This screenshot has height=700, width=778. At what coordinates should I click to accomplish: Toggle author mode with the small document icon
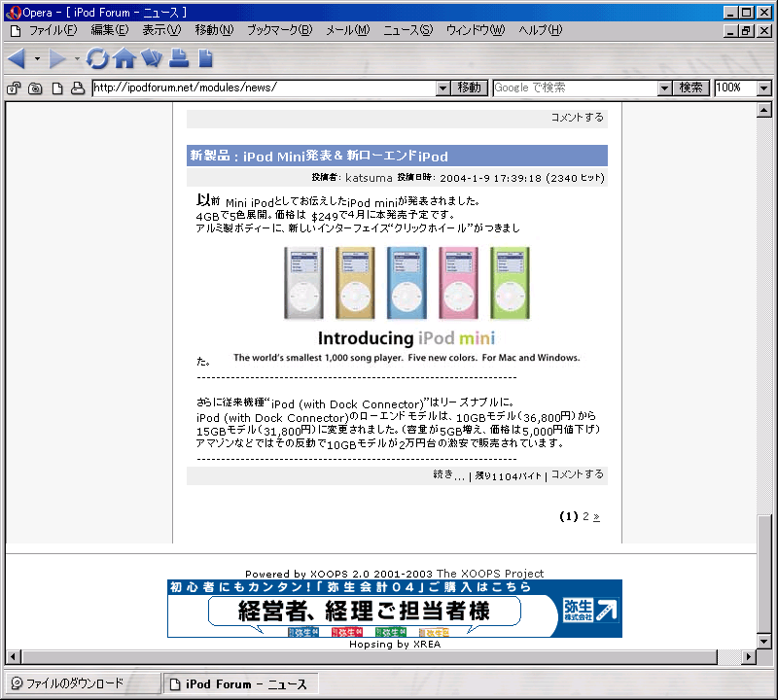pyautogui.click(x=57, y=88)
